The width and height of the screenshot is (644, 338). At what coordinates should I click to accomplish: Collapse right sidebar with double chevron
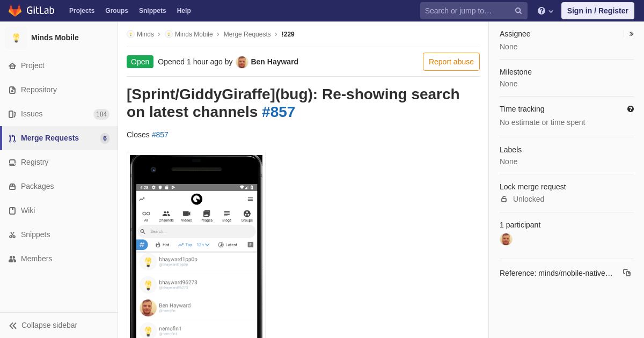coord(632,34)
